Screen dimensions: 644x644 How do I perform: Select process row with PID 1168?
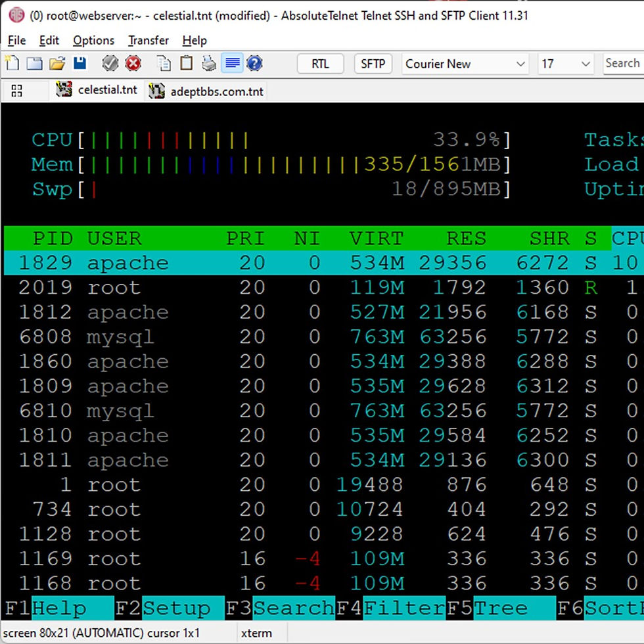click(x=324, y=584)
